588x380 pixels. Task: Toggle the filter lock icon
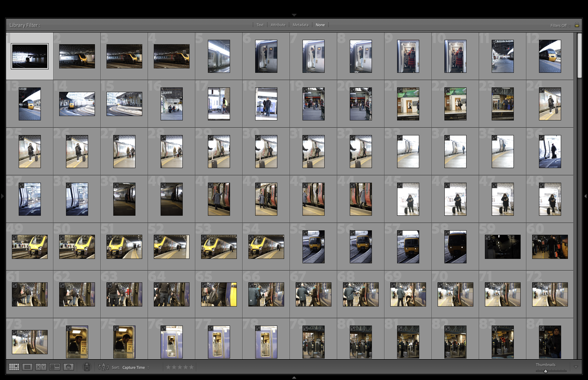coord(577,25)
